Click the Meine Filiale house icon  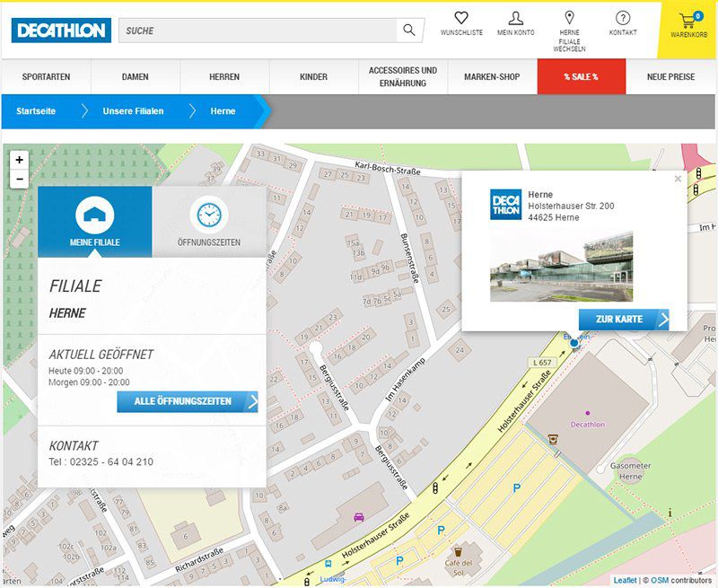tap(95, 215)
